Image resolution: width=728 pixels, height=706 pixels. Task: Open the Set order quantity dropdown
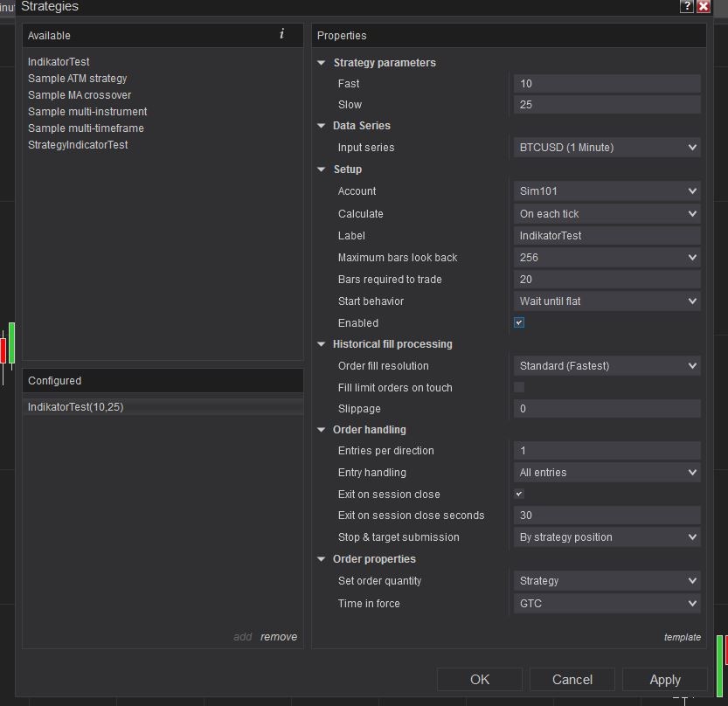coord(607,581)
